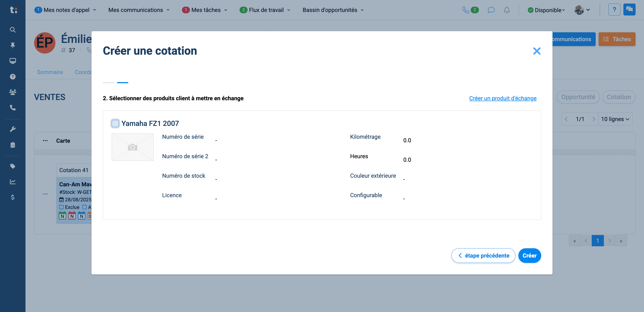This screenshot has width=644, height=312.
Task: Click the phone handset icon in sidebar
Action: (x=13, y=108)
